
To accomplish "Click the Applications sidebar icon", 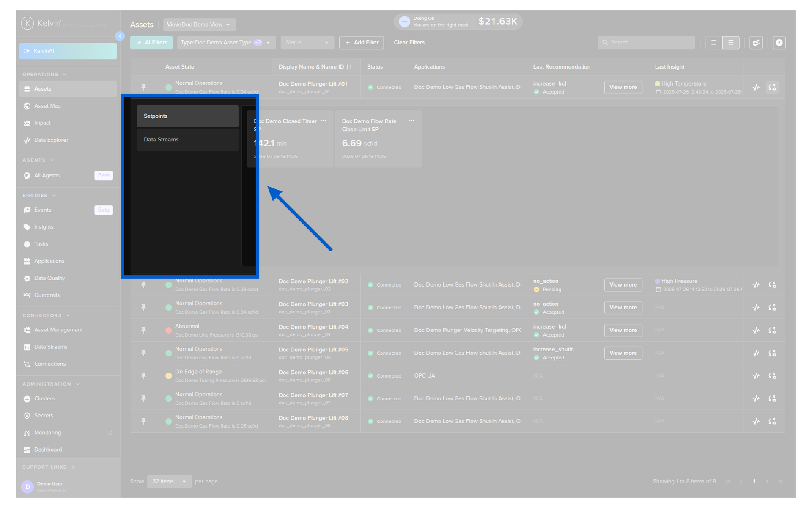I will pos(27,261).
